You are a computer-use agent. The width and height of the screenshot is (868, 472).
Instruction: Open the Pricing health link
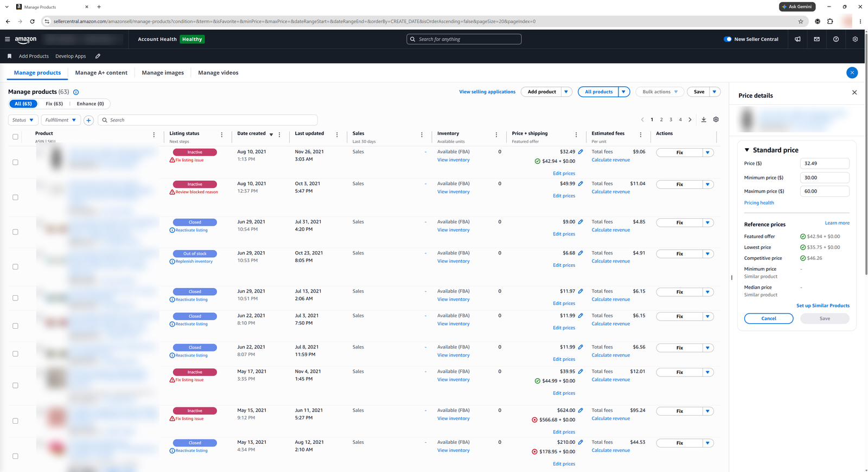coord(759,203)
